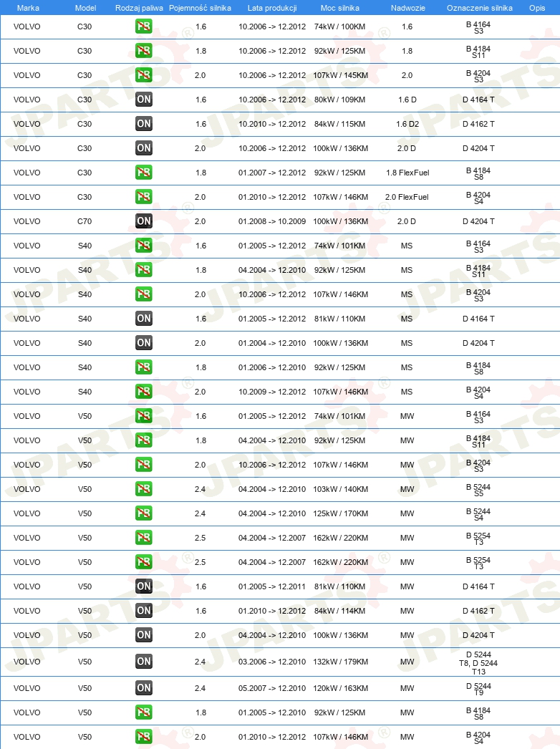Click the diesel ON icon for V50 D 4162 T
The width and height of the screenshot is (560, 749).
point(144,611)
